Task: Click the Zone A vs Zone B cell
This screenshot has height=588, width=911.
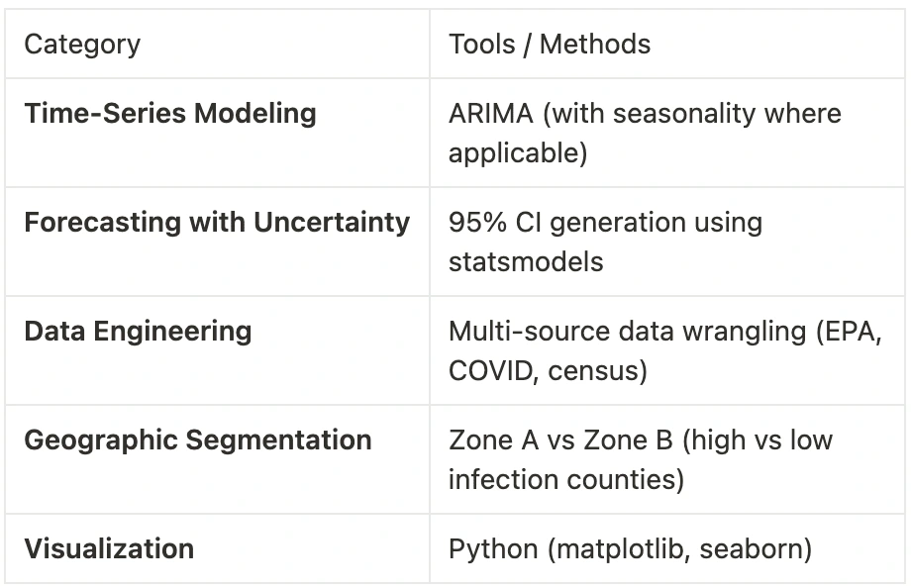Action: [640, 459]
